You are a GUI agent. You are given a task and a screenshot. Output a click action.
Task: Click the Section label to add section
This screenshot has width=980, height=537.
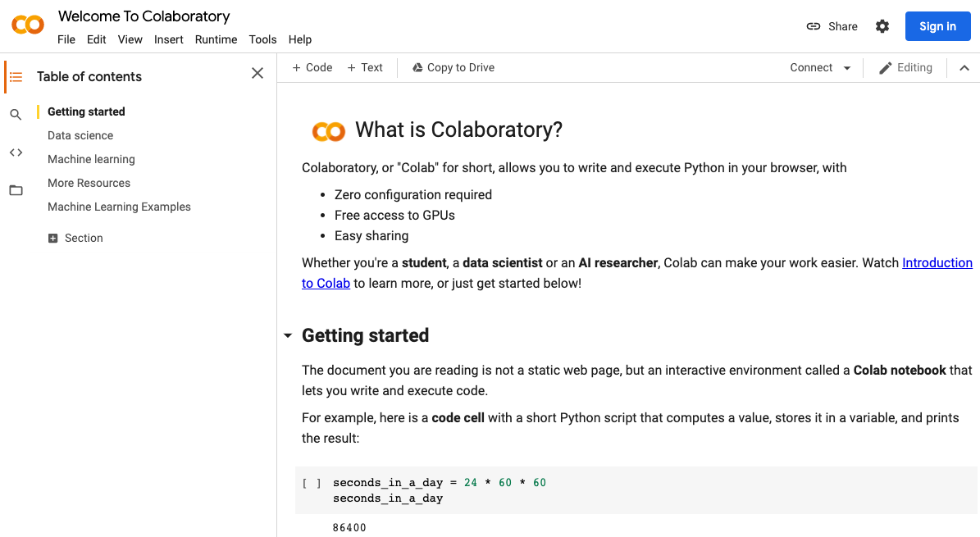pyautogui.click(x=84, y=239)
